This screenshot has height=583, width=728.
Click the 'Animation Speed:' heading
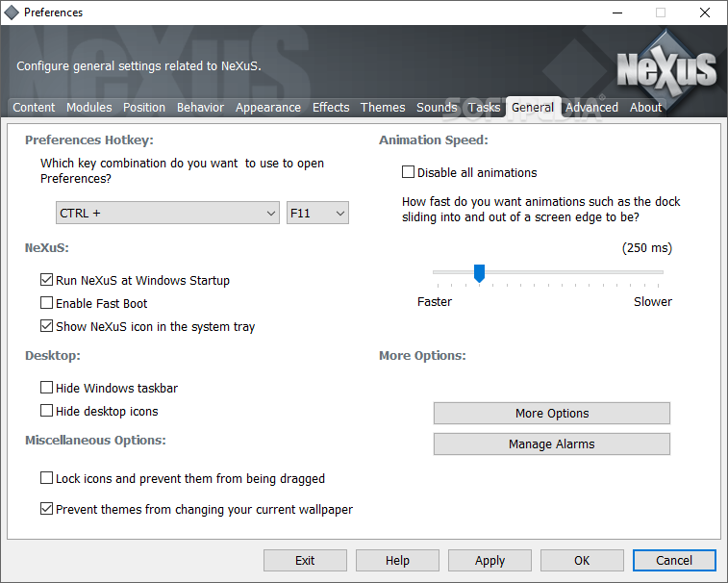tap(434, 140)
